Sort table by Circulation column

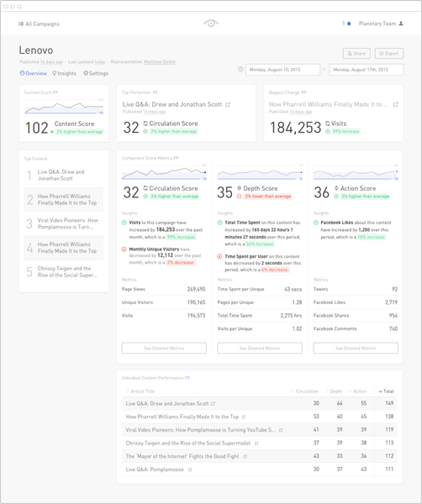[x=304, y=391]
